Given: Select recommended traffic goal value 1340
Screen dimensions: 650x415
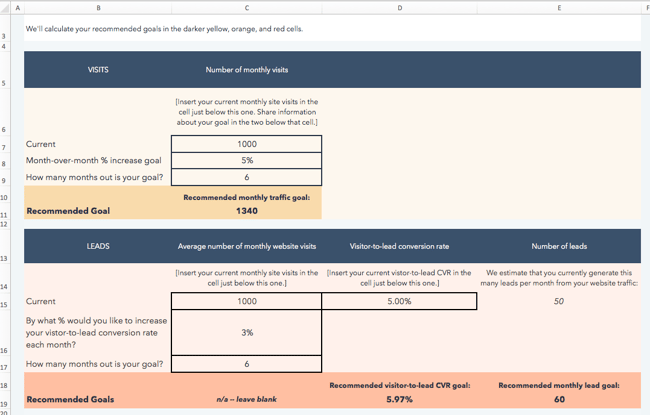Looking at the screenshot, I should (247, 211).
